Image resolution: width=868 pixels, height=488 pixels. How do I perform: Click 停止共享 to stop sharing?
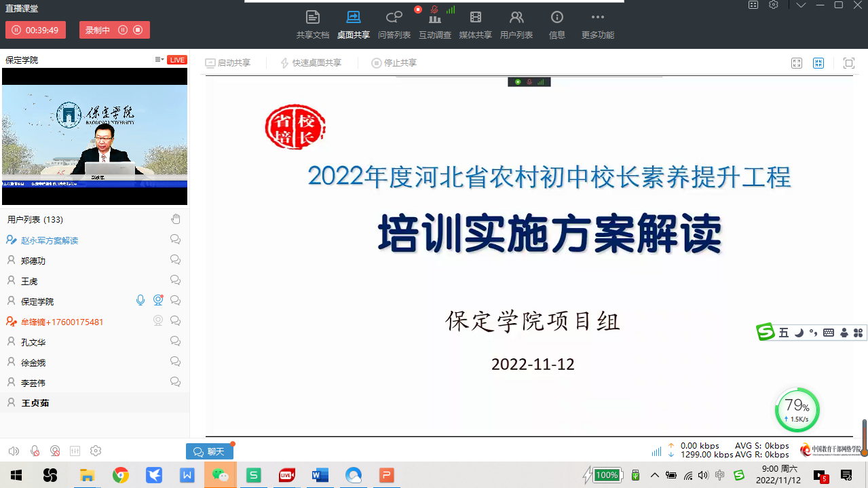tap(394, 63)
